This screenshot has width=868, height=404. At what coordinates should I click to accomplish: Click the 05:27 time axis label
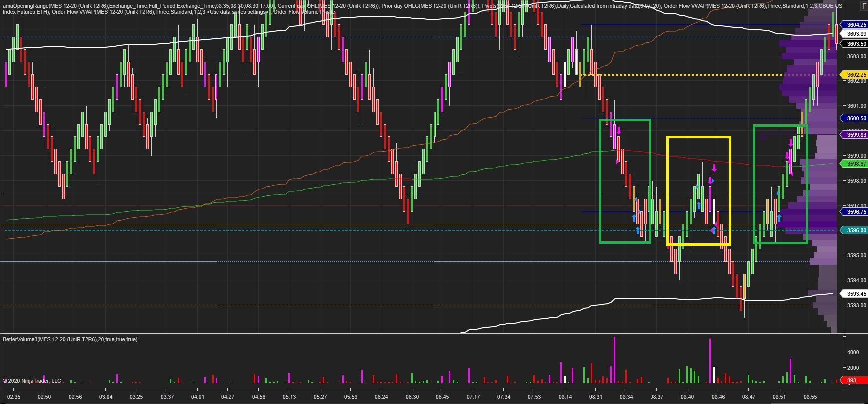(320, 397)
